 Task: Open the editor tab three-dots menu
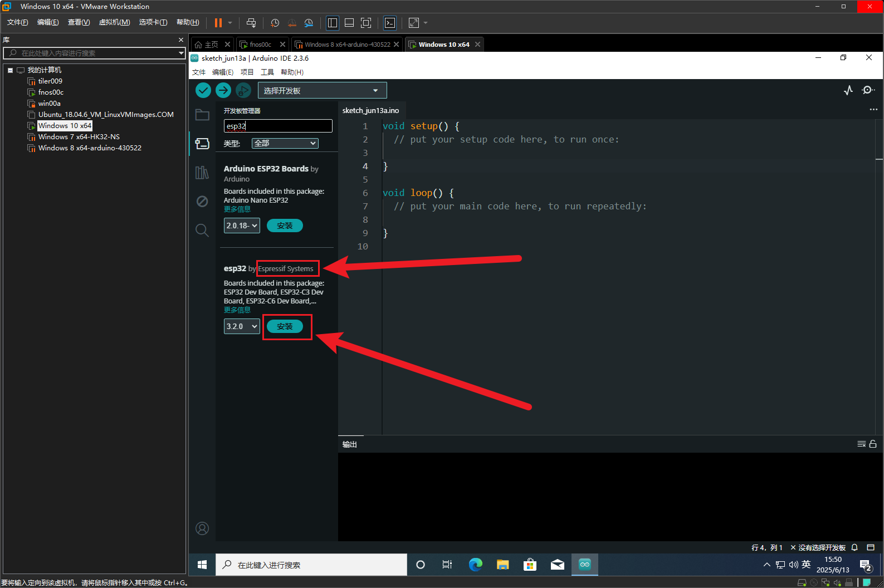click(873, 110)
